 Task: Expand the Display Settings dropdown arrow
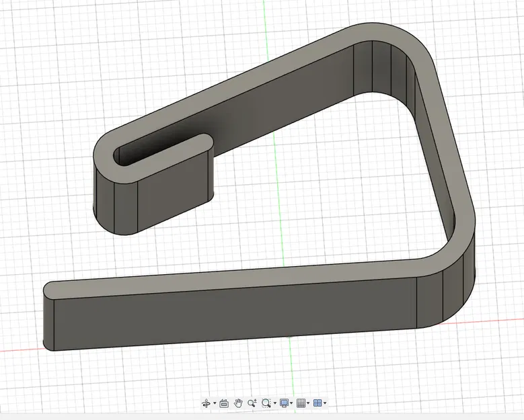291,403
